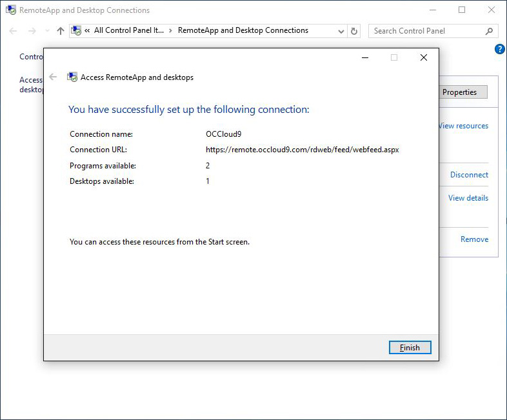This screenshot has width=507, height=420.
Task: Select the connection URL text
Action: pyautogui.click(x=303, y=150)
